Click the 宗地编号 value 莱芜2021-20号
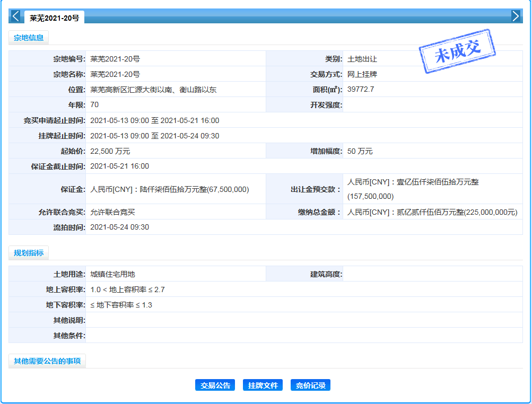This screenshot has width=532, height=404. coord(115,59)
